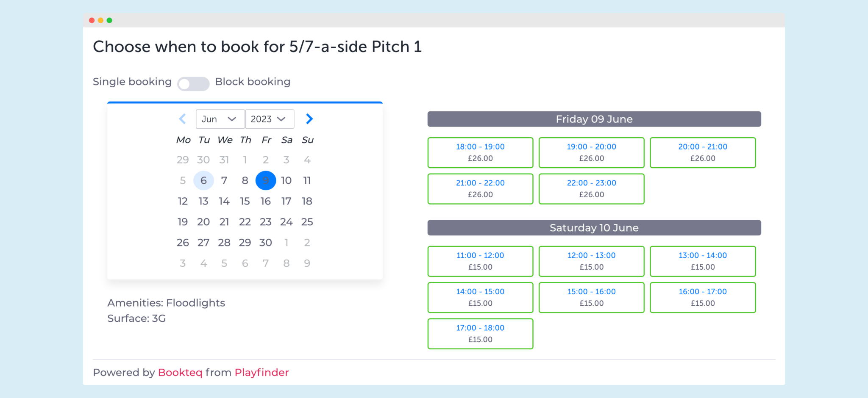Open the year dropdown showing 2023
This screenshot has width=868, height=398.
[269, 119]
